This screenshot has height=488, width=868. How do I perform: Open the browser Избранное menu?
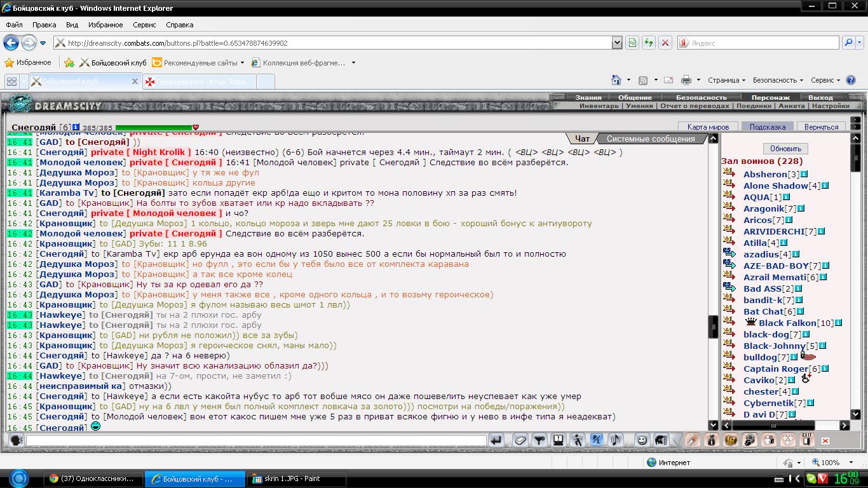click(x=105, y=25)
